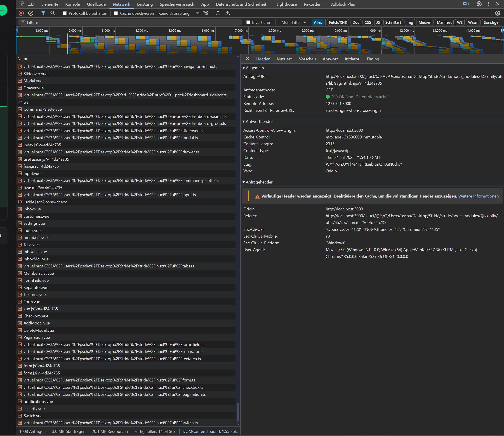Open the Mehr Filter dropdown
This screenshot has width=504, height=436.
tap(294, 22)
